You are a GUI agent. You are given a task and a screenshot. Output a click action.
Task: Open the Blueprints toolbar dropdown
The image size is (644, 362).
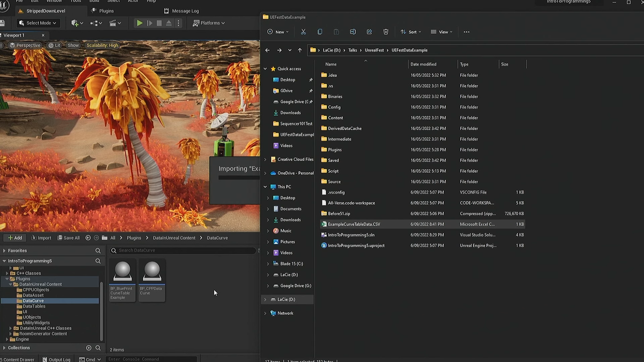pyautogui.click(x=96, y=23)
